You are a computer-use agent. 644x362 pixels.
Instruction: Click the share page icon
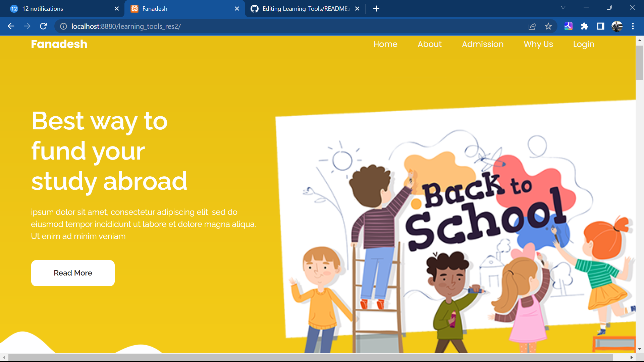(x=532, y=26)
